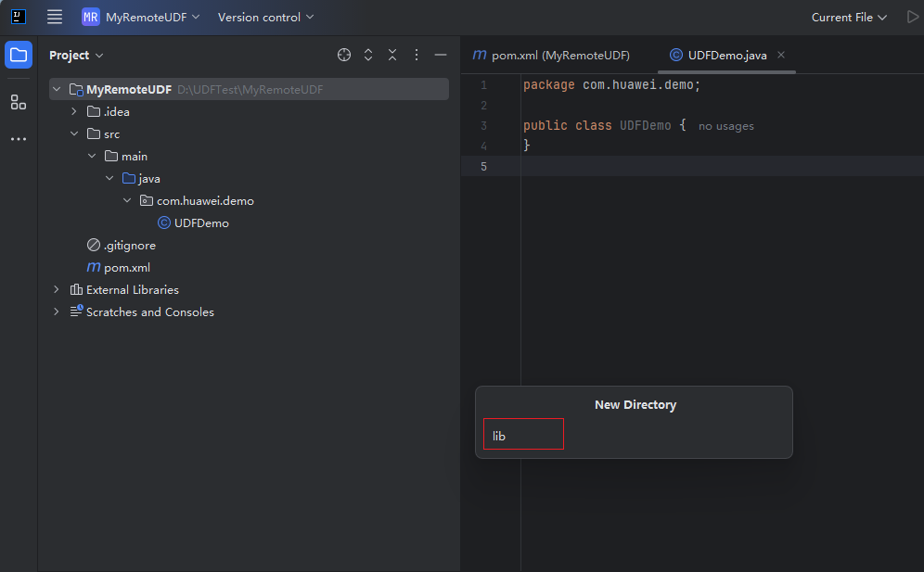Hide the Project panel with minimize icon
Viewport: 924px width, 572px height.
coord(440,55)
